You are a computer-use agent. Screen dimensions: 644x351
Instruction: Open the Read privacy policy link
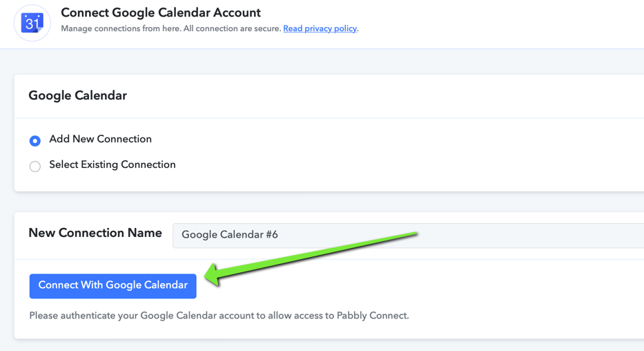(x=320, y=28)
